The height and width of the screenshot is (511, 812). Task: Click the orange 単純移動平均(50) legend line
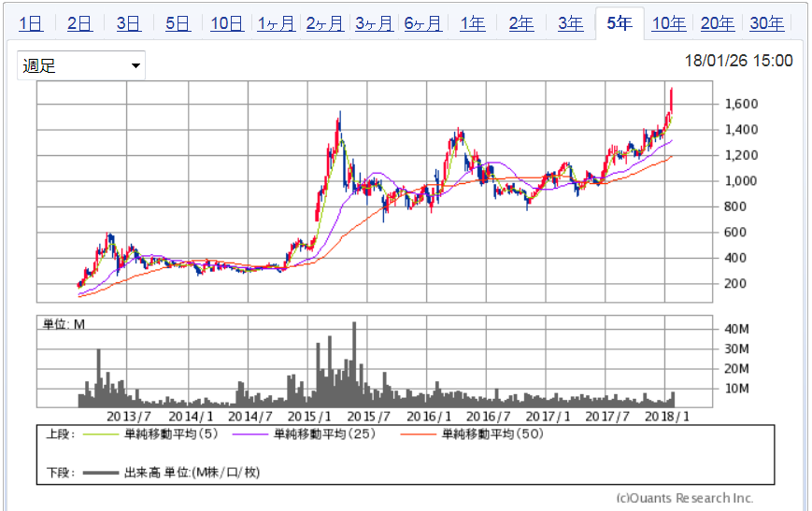point(419,433)
